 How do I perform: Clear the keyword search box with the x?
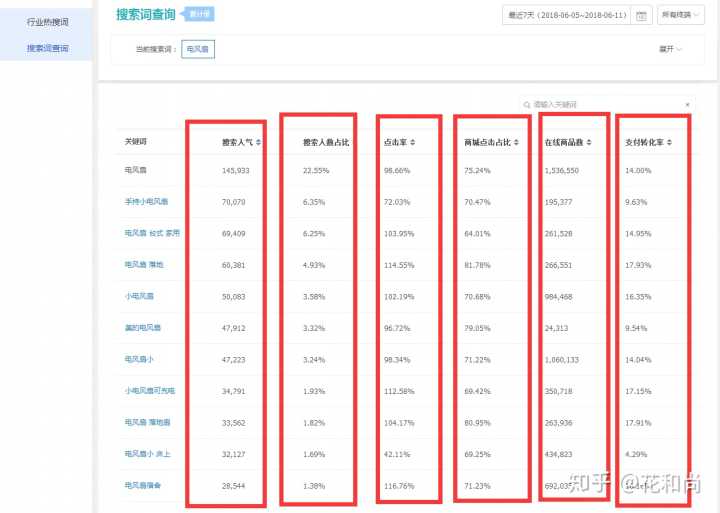tap(687, 105)
